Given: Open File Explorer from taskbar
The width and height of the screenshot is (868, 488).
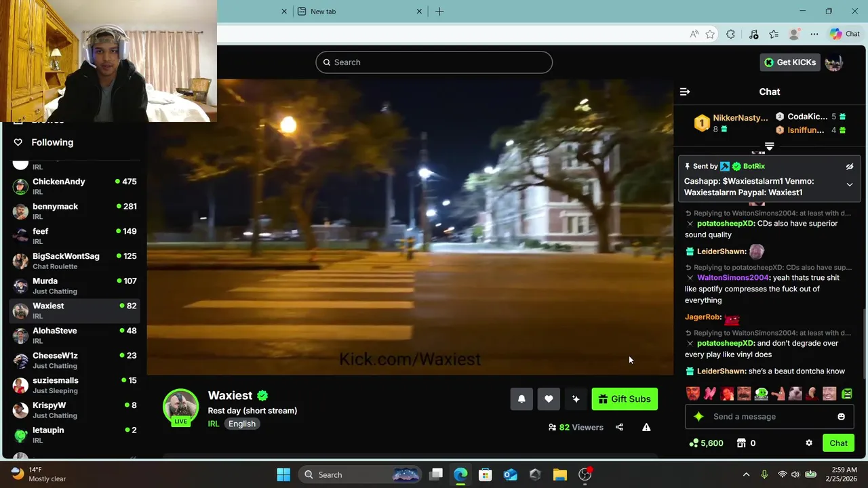Looking at the screenshot, I should (559, 474).
